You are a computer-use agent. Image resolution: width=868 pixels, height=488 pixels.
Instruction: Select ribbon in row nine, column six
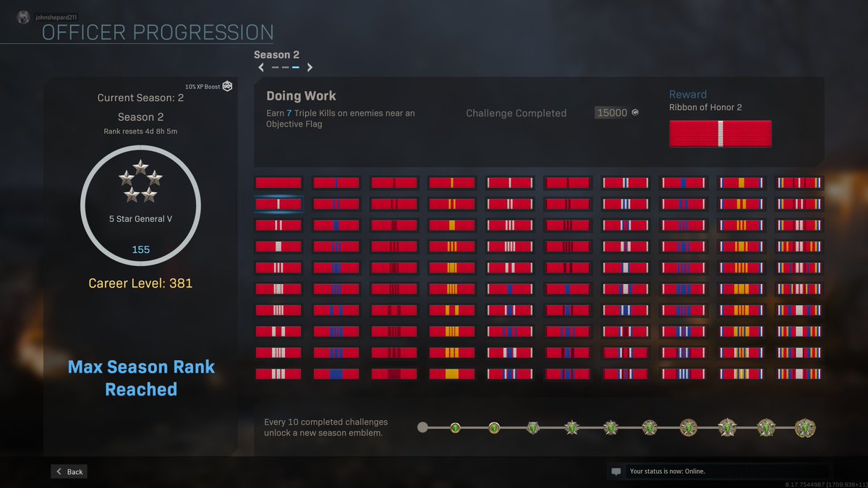[567, 353]
